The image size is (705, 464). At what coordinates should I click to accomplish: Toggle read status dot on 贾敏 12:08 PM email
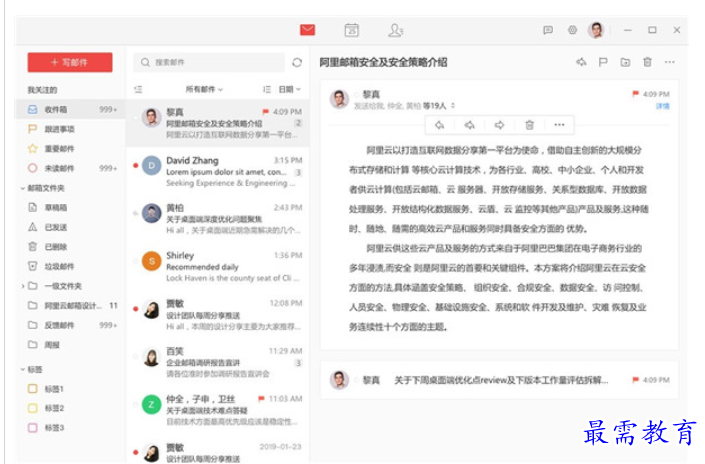(135, 309)
